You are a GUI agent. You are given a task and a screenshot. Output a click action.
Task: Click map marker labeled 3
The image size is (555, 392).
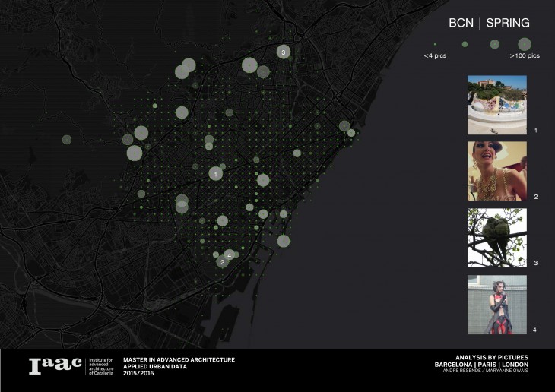coord(284,52)
